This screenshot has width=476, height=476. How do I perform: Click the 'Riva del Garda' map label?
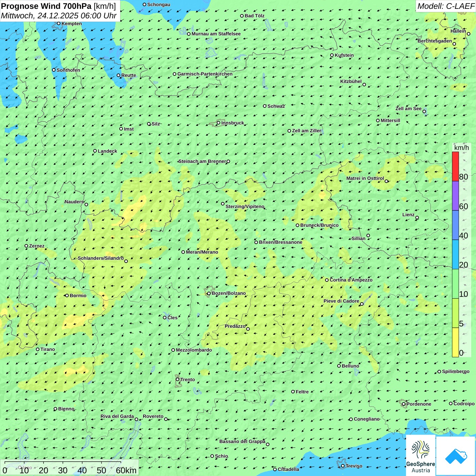click(x=117, y=416)
